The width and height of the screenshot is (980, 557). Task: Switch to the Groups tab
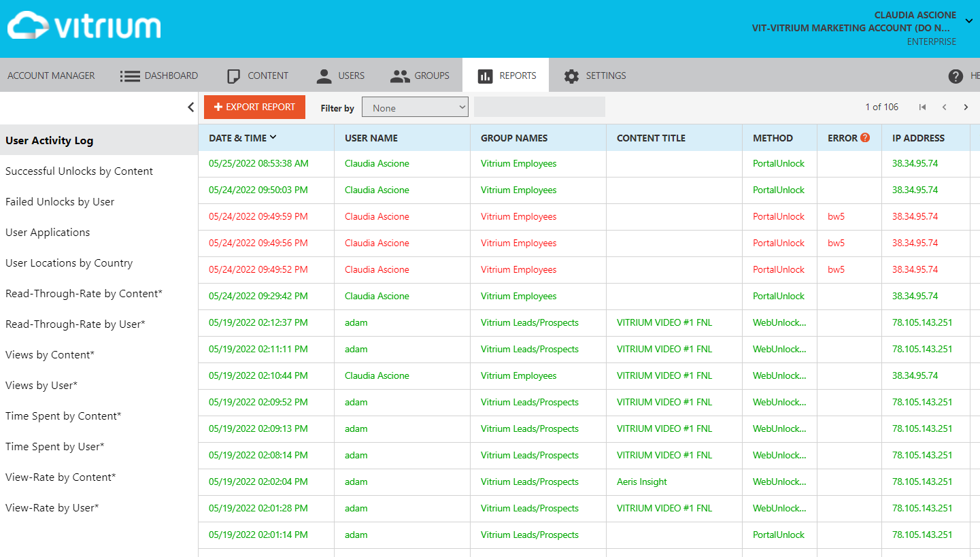tap(420, 75)
